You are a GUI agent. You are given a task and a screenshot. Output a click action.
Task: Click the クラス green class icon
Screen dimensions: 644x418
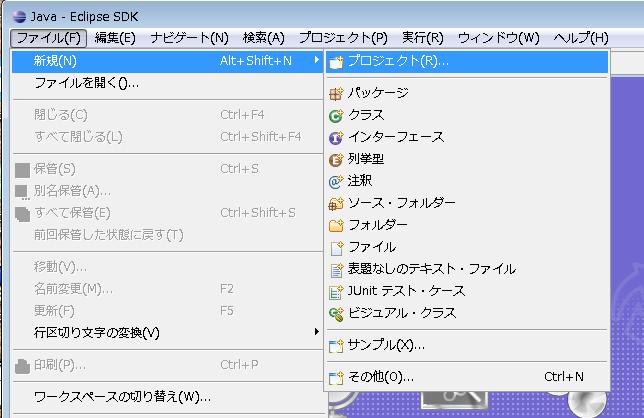[336, 116]
